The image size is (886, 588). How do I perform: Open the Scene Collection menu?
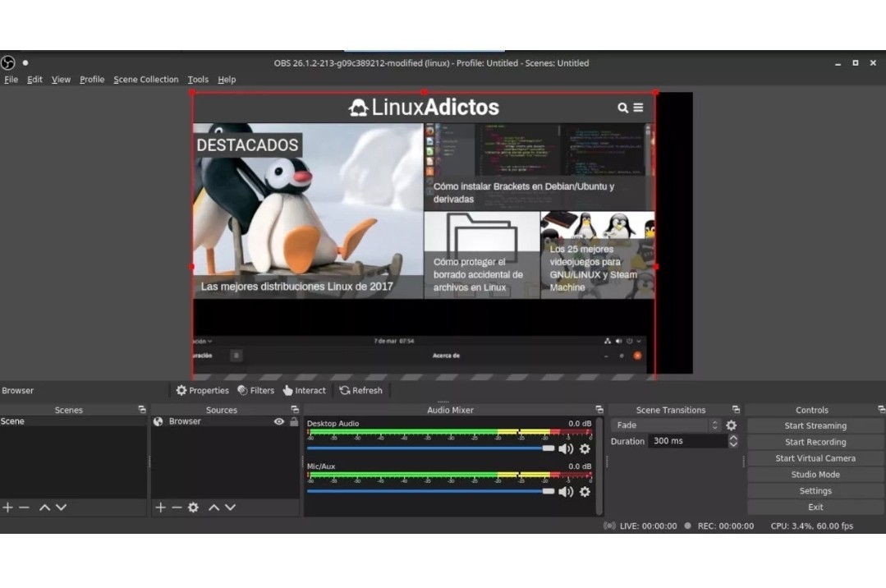pos(146,79)
